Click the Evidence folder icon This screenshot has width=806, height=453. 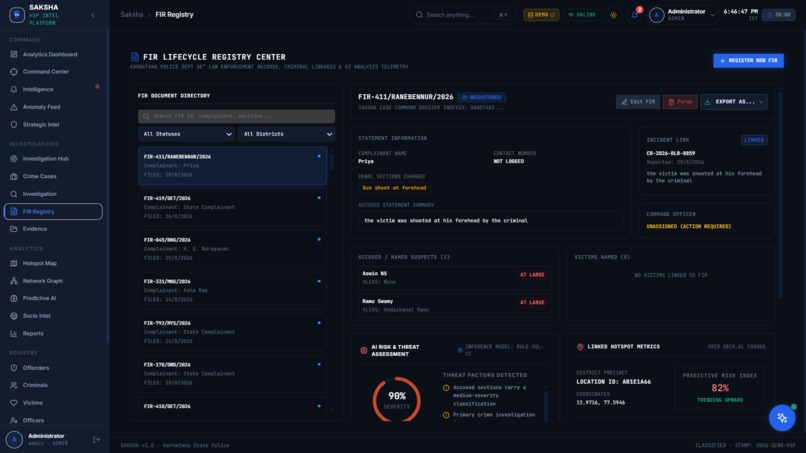tap(14, 229)
